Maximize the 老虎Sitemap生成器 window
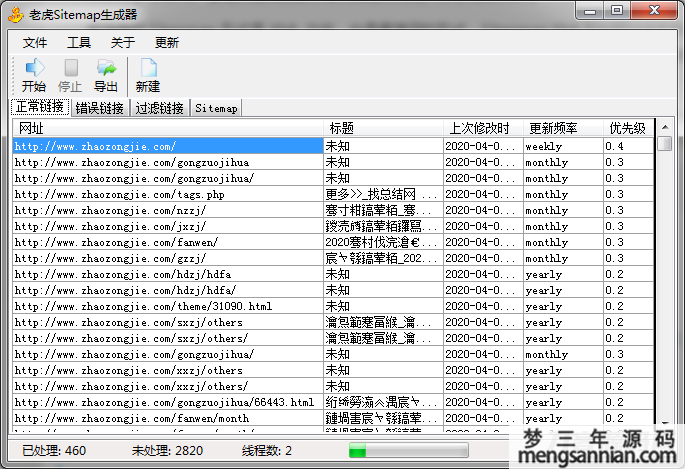685x469 pixels. pos(617,10)
